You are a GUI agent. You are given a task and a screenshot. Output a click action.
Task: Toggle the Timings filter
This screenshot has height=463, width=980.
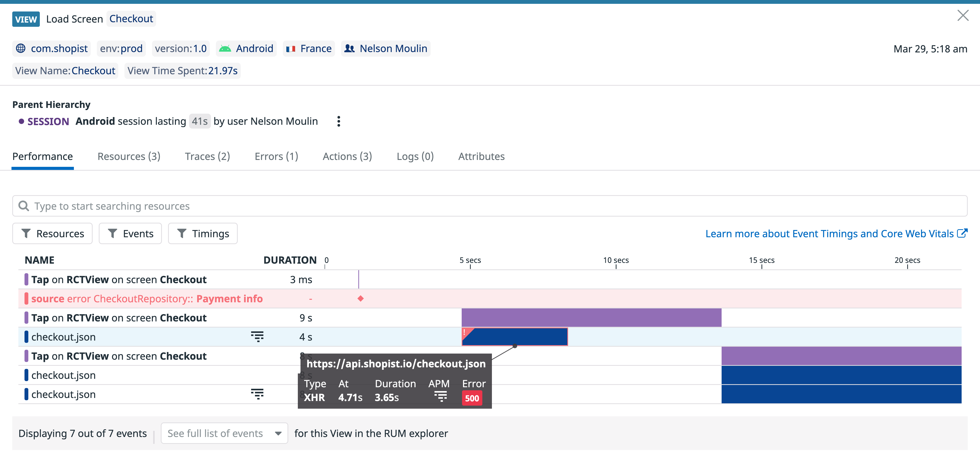[x=202, y=233]
